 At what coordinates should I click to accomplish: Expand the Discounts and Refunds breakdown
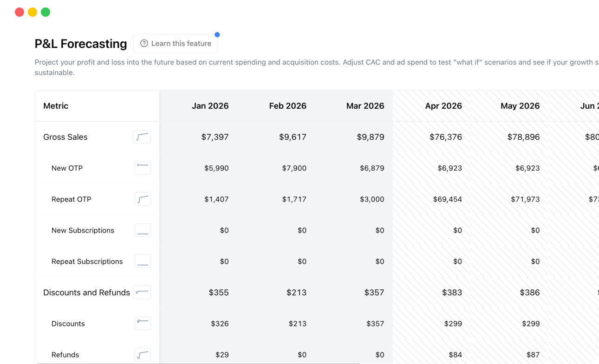coord(86,292)
